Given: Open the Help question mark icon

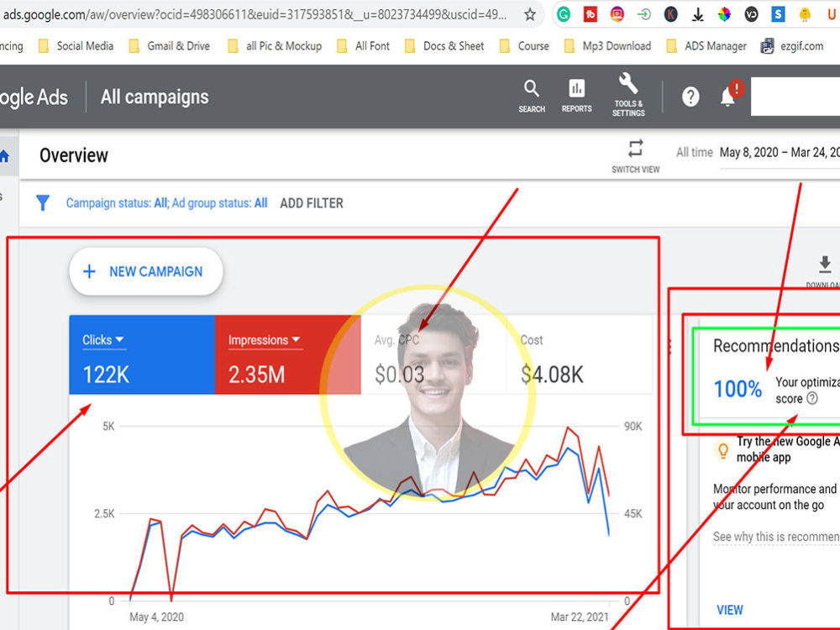Looking at the screenshot, I should pos(690,97).
